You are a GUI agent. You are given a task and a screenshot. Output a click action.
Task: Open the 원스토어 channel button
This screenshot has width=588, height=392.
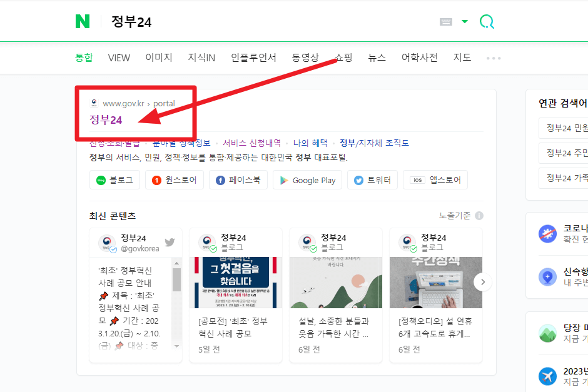[175, 180]
